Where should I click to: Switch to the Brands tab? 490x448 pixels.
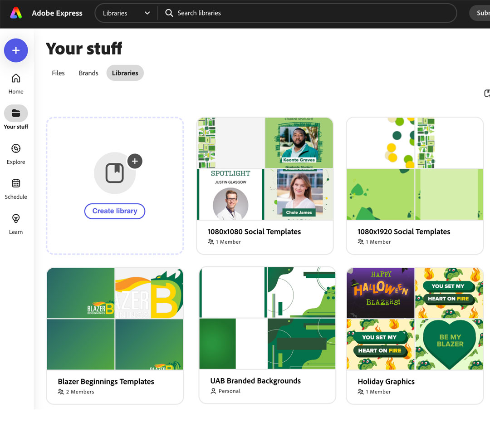coord(88,73)
